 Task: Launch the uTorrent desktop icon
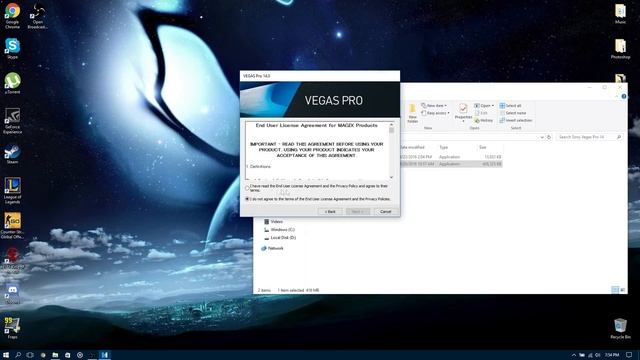click(12, 83)
